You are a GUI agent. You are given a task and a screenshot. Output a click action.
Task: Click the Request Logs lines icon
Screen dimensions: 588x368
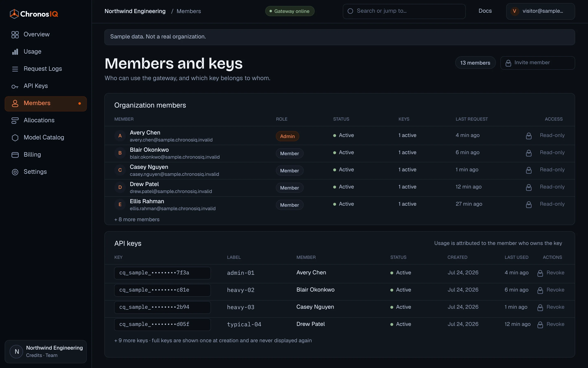point(15,69)
